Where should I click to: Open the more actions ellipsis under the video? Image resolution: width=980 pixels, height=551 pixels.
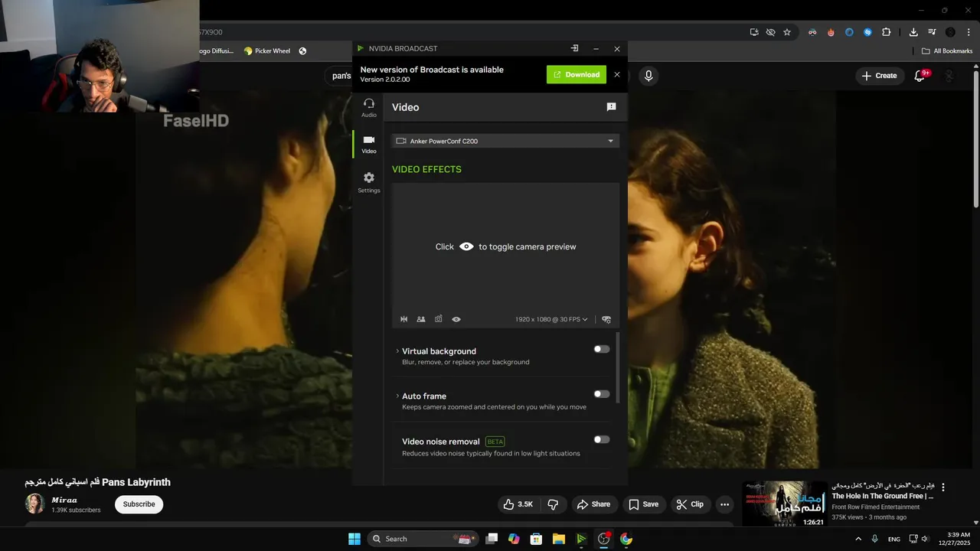(x=724, y=504)
